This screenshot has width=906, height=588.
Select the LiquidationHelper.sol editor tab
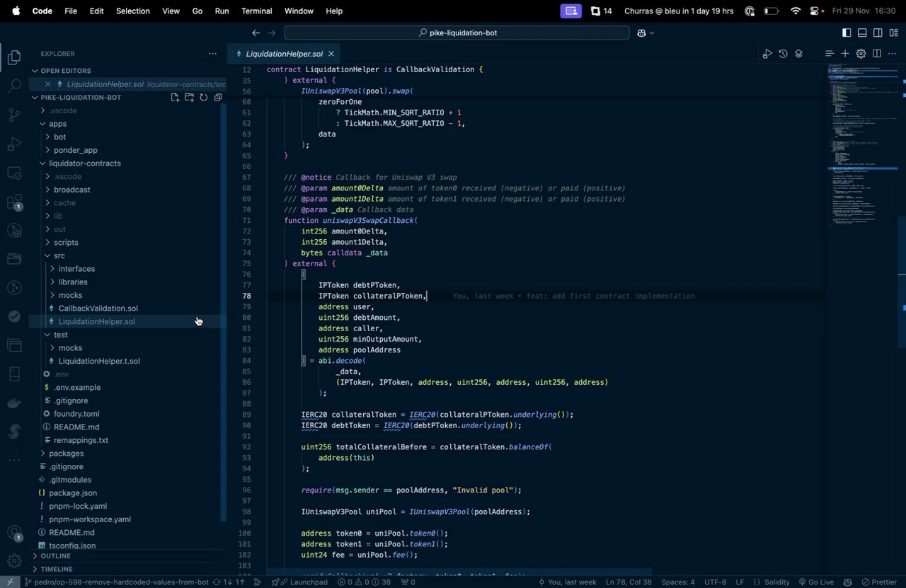pyautogui.click(x=283, y=54)
